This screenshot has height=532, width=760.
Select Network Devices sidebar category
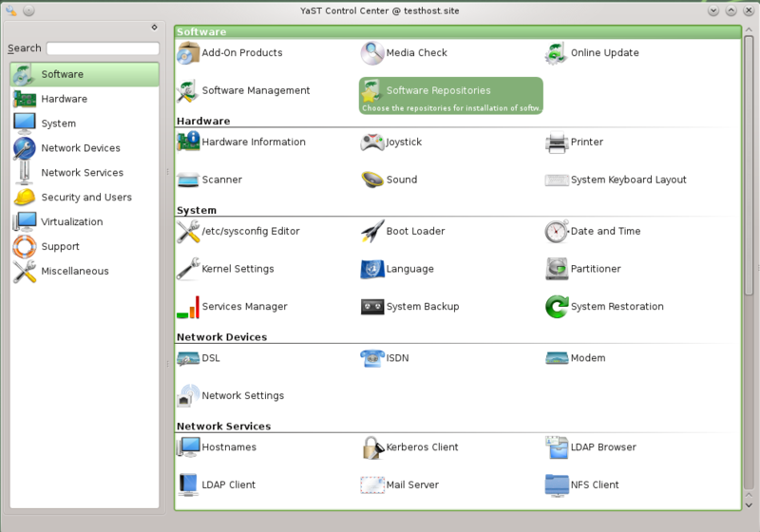click(85, 148)
